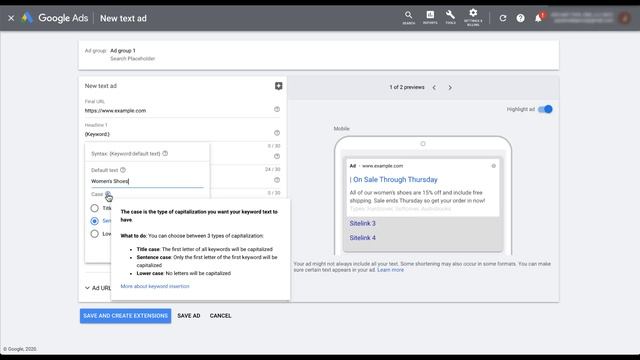Click the Headline 1 help icon
This screenshot has width=640, height=360.
(277, 133)
